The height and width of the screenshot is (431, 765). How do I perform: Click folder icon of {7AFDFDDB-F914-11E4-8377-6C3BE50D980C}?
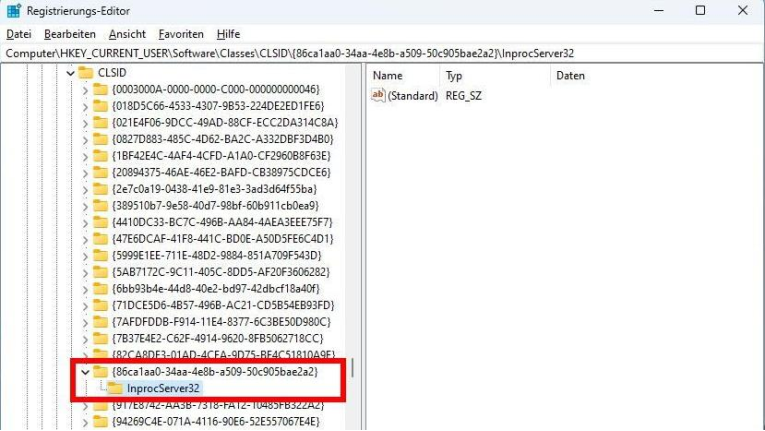pos(100,321)
